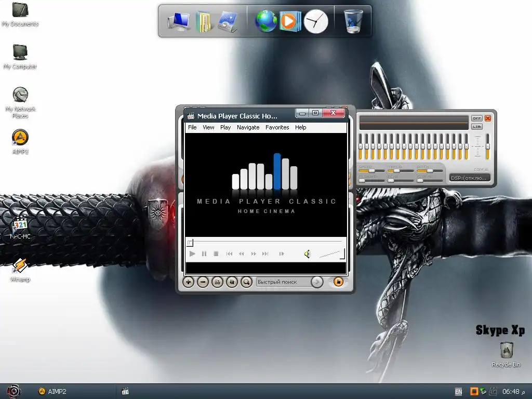Open the folders icon in the top dock
The image size is (532, 399).
204,22
